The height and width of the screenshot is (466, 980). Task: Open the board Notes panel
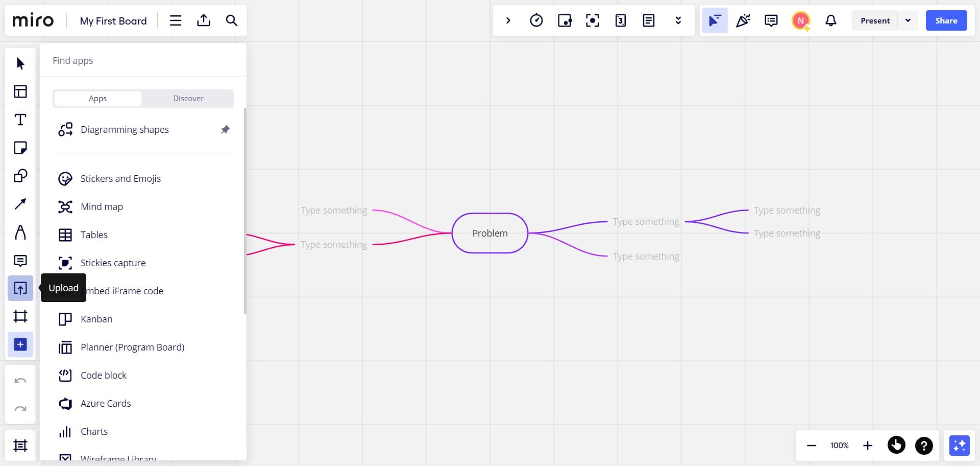point(648,20)
